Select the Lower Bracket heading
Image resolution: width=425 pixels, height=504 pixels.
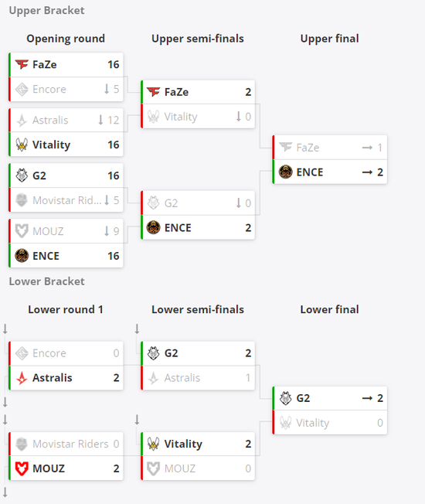pyautogui.click(x=46, y=281)
